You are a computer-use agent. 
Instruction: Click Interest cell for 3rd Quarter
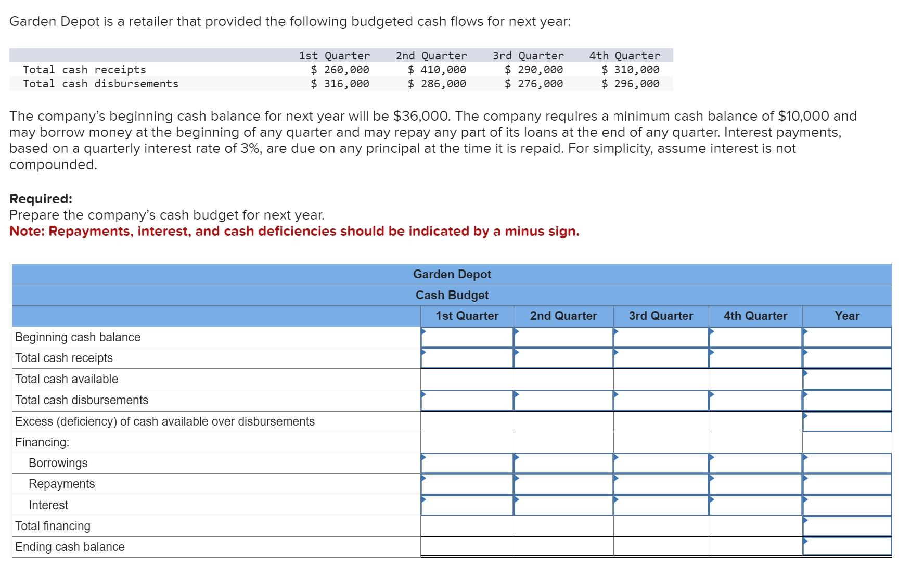point(661,505)
